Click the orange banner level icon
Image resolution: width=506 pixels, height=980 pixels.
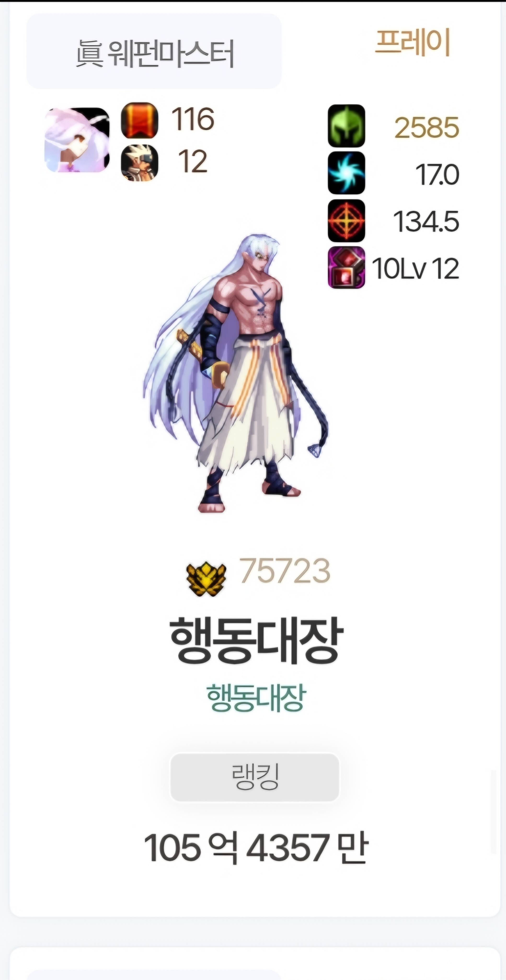(x=139, y=120)
